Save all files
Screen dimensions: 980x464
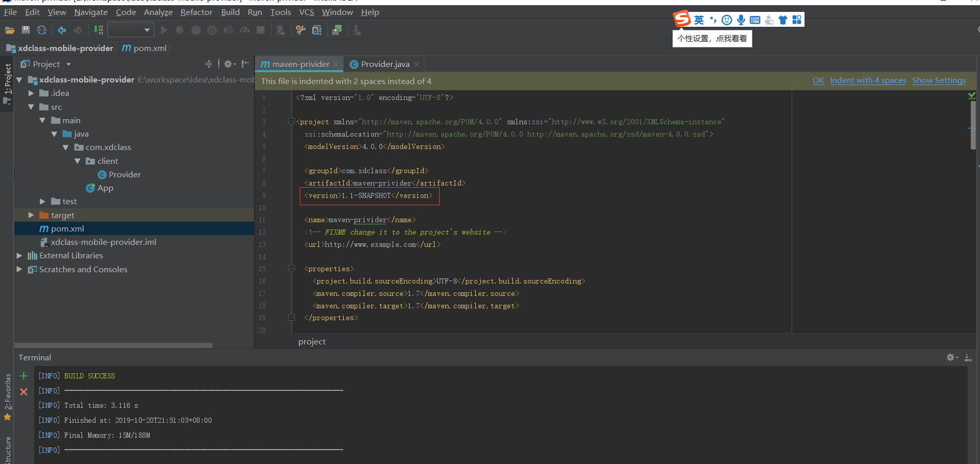tap(26, 30)
